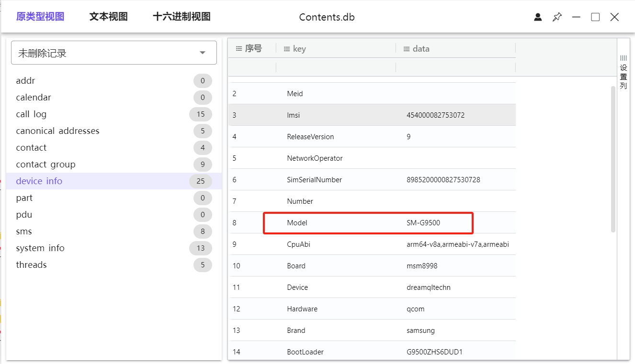Select the contact group table
The width and height of the screenshot is (635, 364).
pyautogui.click(x=45, y=165)
